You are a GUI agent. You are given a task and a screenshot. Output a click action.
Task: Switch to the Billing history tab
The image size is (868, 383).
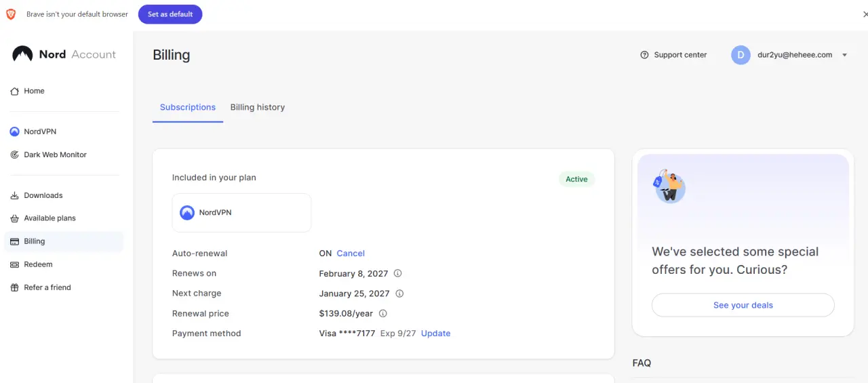coord(258,107)
